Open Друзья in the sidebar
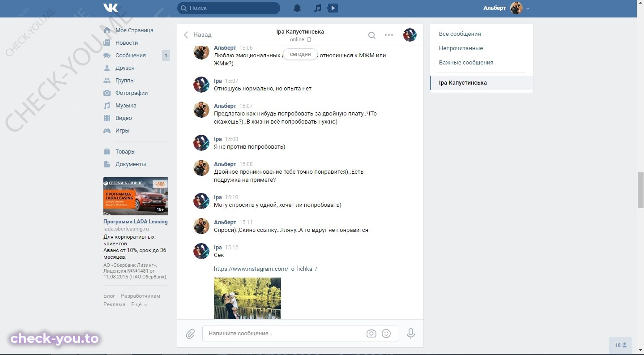Screen dimensions: 644x355 coord(125,68)
